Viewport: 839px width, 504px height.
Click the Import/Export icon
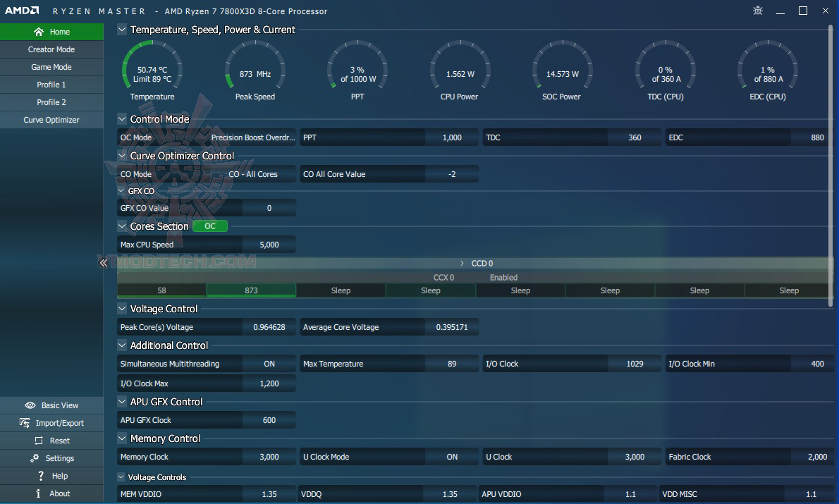(x=25, y=423)
